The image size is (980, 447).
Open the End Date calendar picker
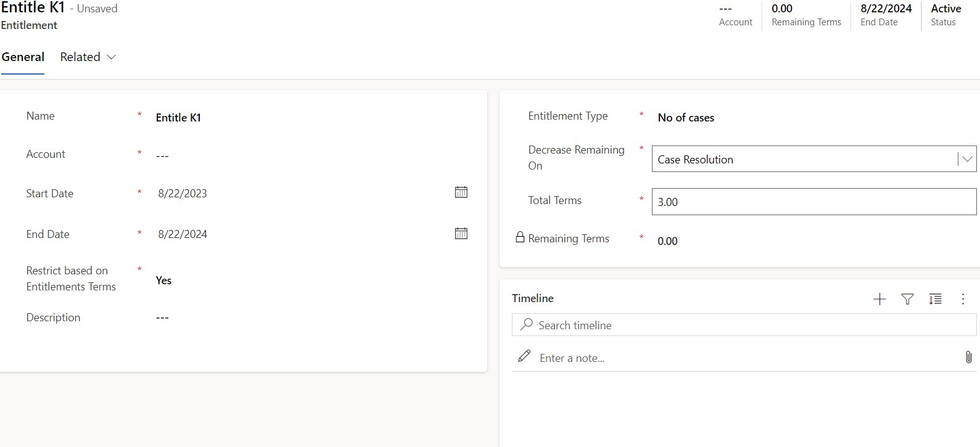coord(461,234)
